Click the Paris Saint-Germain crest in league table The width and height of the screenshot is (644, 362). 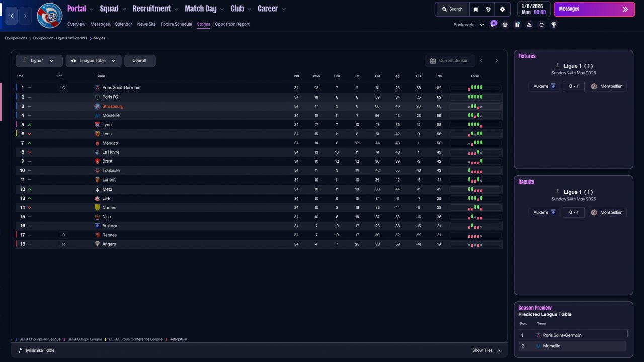(97, 87)
